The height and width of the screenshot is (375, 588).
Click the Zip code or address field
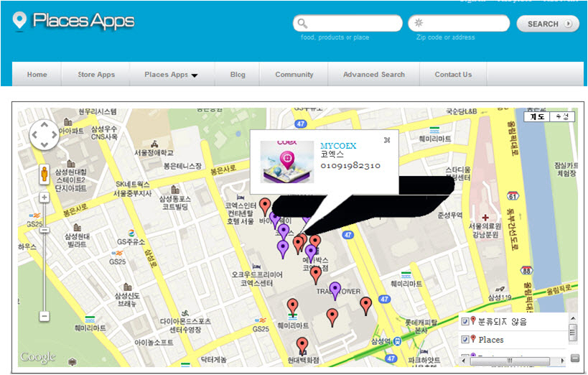pyautogui.click(x=459, y=23)
